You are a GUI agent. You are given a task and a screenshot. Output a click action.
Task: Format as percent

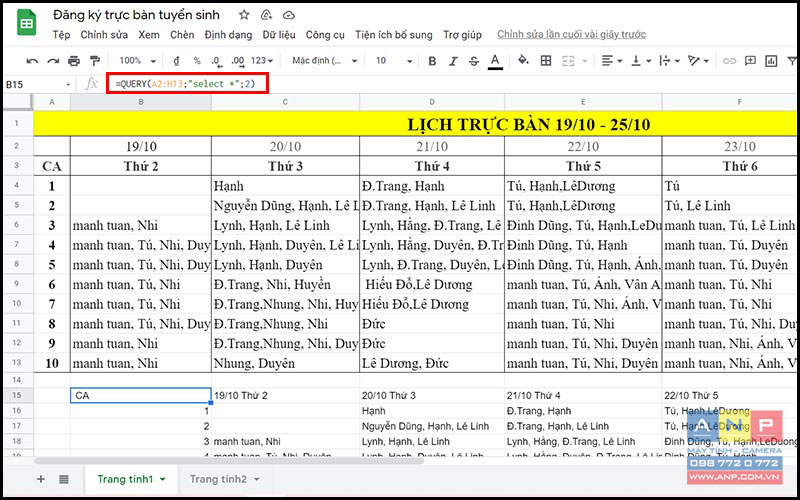(197, 61)
